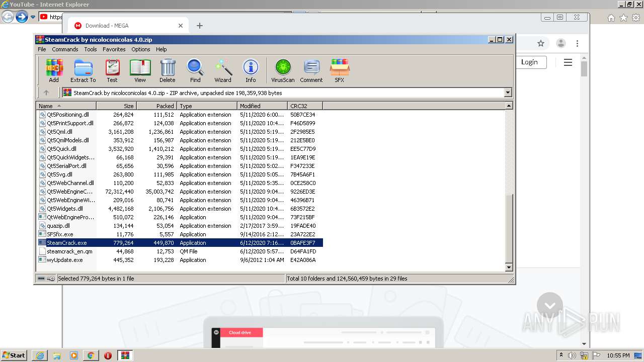Sort by the Modified column header
This screenshot has height=362, width=644.
[262, 106]
